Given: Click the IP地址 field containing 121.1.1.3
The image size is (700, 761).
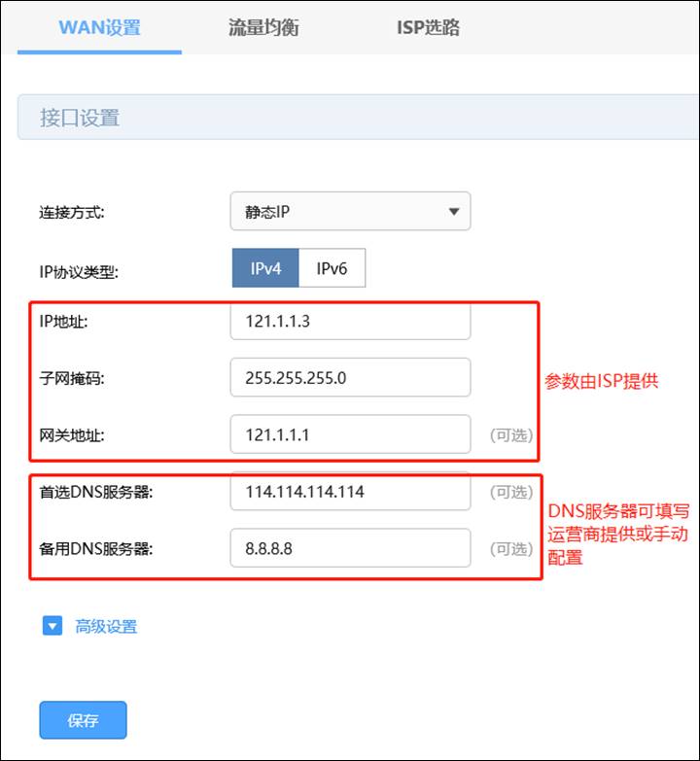Looking at the screenshot, I should click(350, 322).
